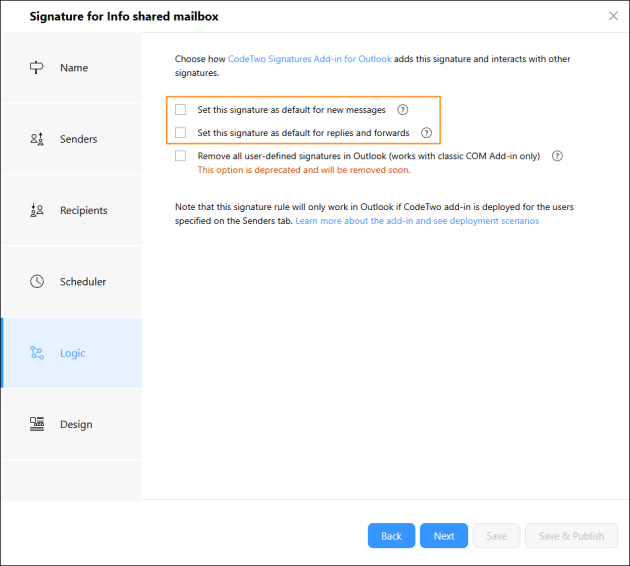This screenshot has height=566, width=630.
Task: Click 'Signature for Info shared mailbox' title
Action: pyautogui.click(x=124, y=16)
